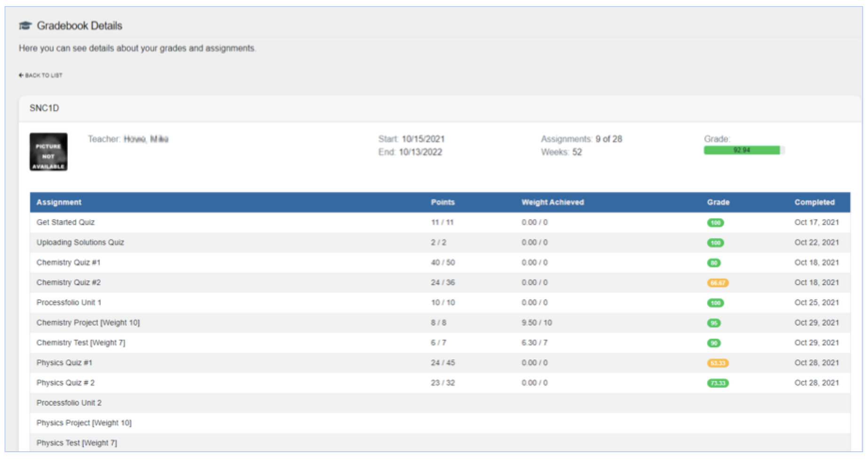Click the green 73.33 badge for Physics Quiz # 2

click(718, 383)
